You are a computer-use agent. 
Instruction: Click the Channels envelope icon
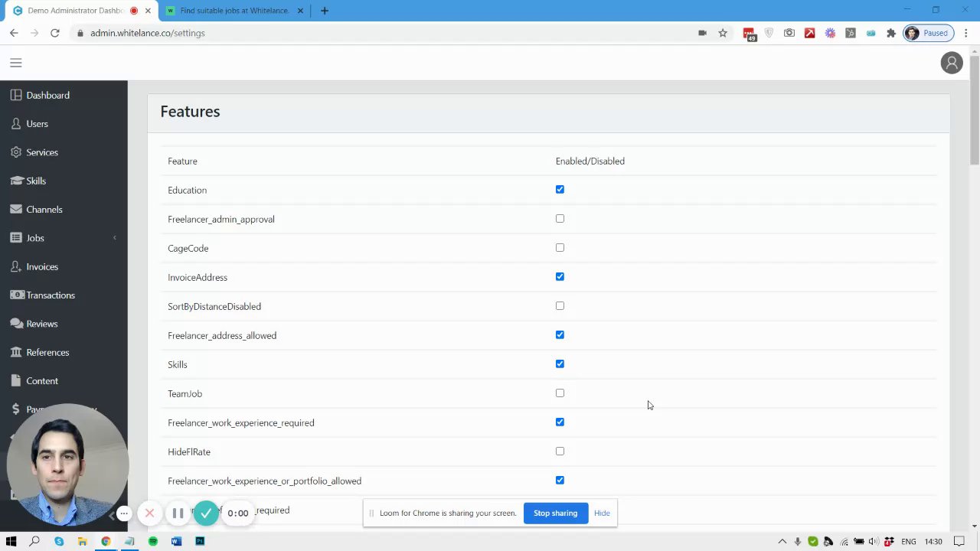(x=16, y=209)
